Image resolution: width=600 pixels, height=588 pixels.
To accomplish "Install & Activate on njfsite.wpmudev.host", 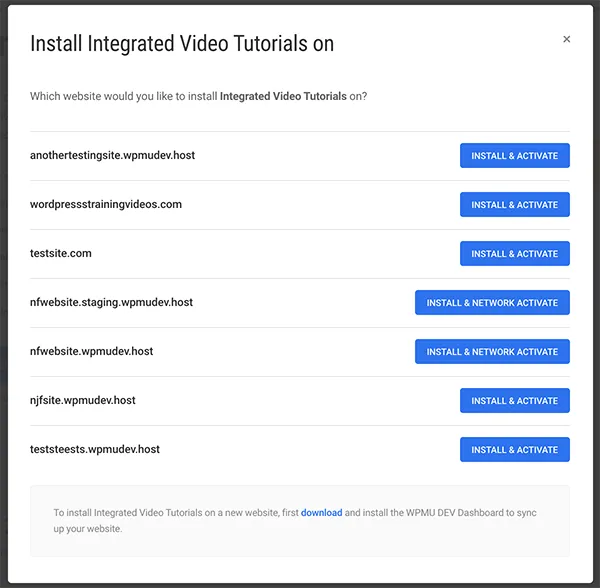I will [514, 401].
